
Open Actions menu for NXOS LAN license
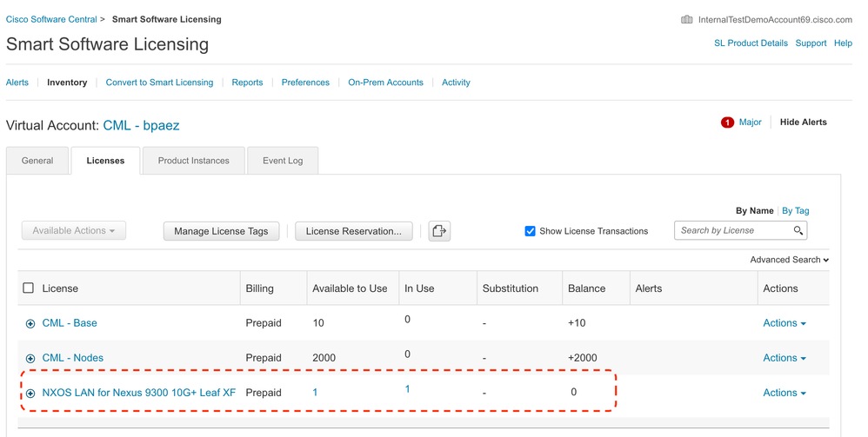click(x=784, y=393)
